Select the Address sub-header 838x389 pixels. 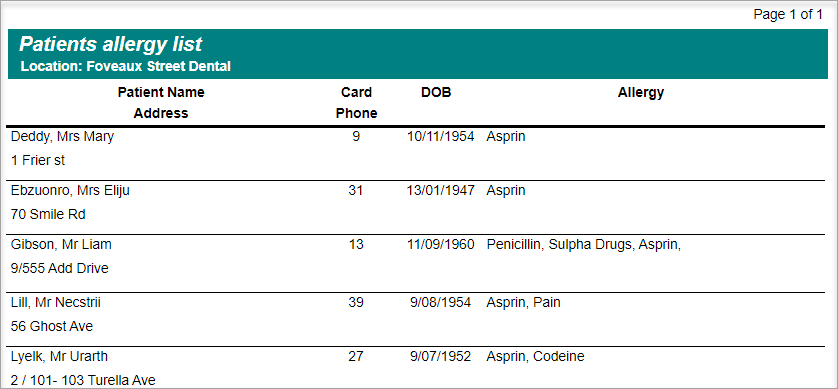point(161,113)
